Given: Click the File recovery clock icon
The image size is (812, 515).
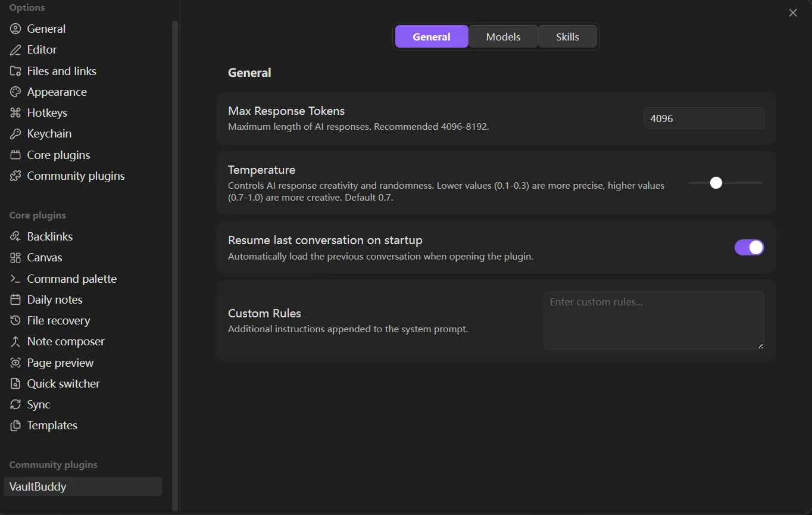Looking at the screenshot, I should click(15, 320).
